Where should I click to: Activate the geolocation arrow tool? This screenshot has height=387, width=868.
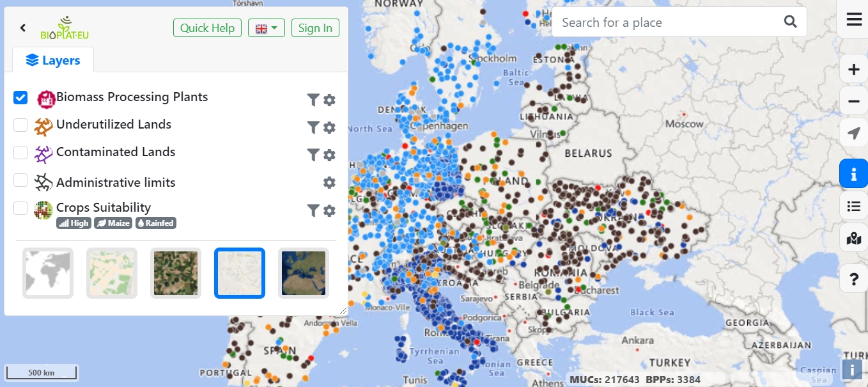click(x=853, y=133)
